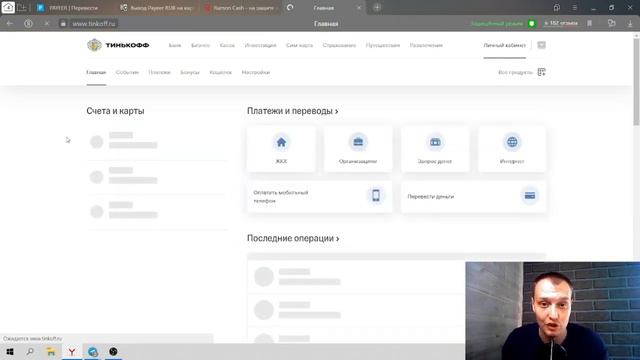Click the Перевести деньги button
Viewport: 640px width, 360px height.
pos(473,196)
